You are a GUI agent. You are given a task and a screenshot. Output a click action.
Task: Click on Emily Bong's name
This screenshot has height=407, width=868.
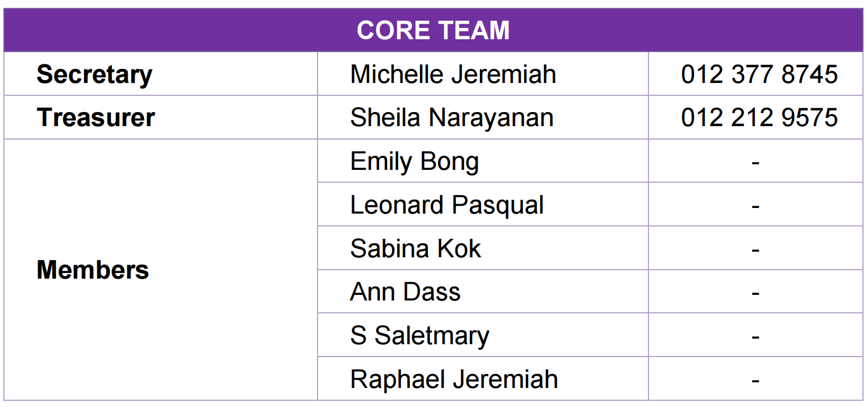tap(414, 162)
